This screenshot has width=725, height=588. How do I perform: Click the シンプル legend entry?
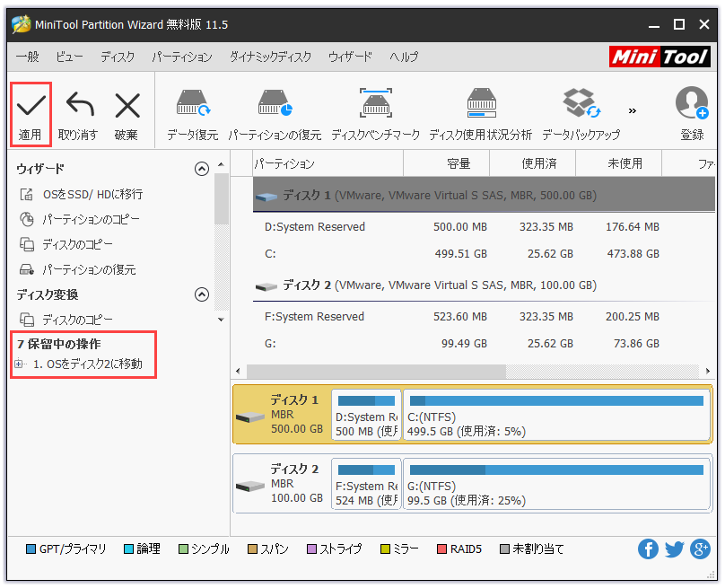(204, 549)
